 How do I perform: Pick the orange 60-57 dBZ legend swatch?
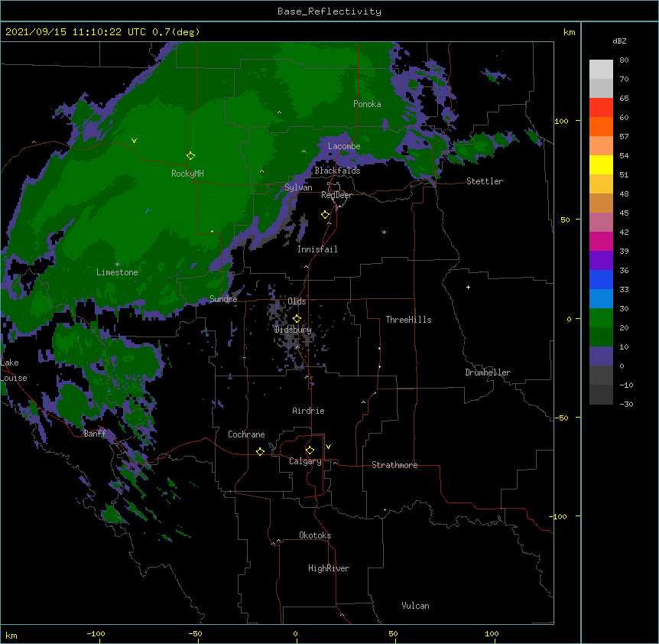click(x=601, y=126)
